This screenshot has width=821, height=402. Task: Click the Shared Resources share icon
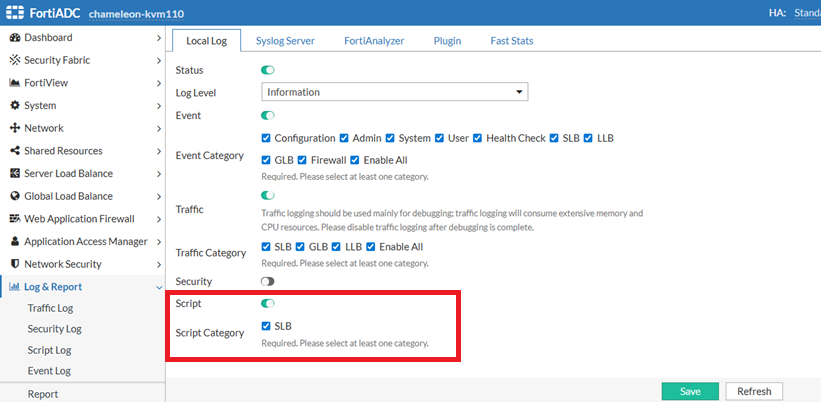pos(15,151)
